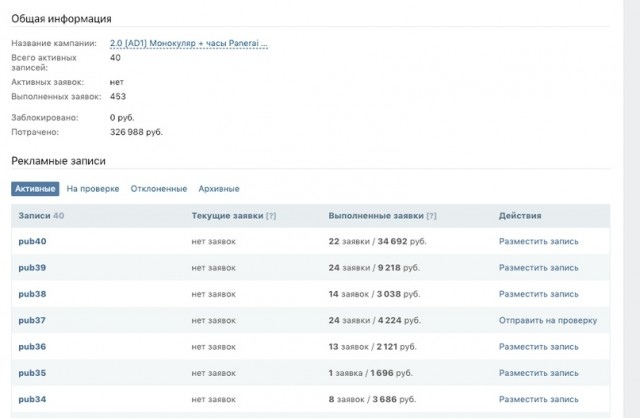The image size is (640, 418).
Task: Open the pub36 record
Action: click(x=32, y=347)
